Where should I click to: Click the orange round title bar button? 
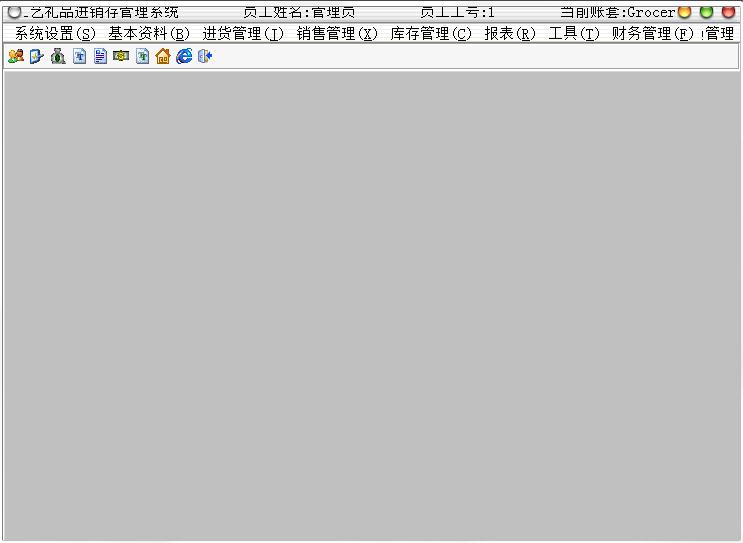[x=685, y=12]
